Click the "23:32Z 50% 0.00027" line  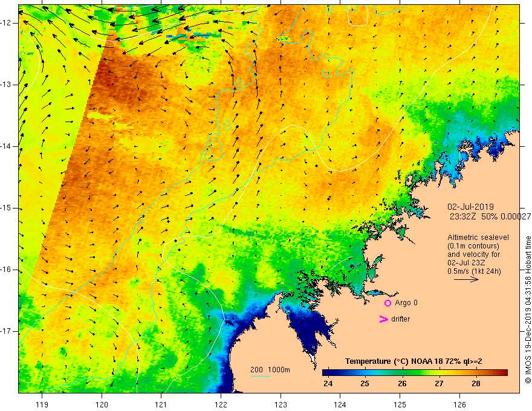click(490, 217)
